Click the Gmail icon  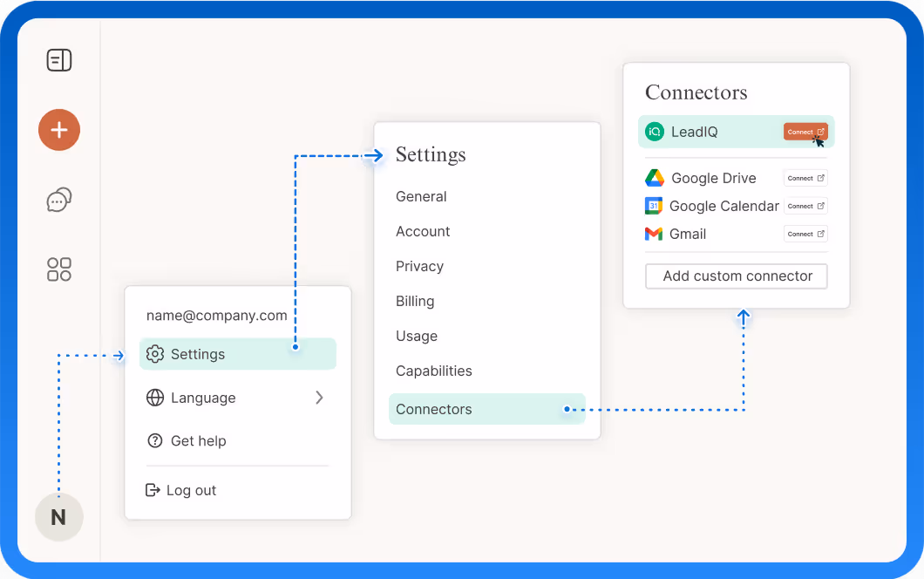[654, 234]
